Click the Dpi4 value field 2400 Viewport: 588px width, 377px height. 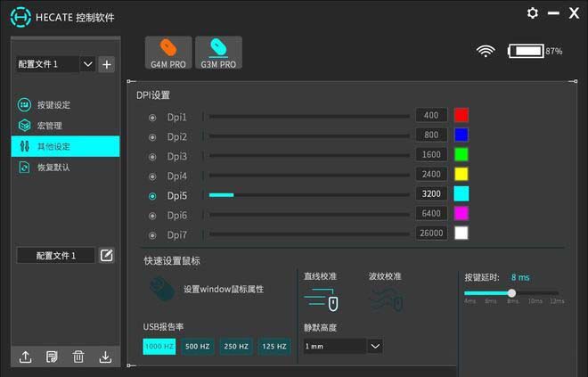click(x=431, y=174)
